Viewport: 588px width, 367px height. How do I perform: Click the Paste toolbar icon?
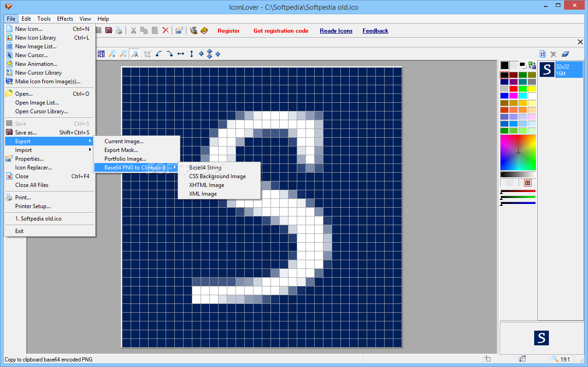point(155,30)
